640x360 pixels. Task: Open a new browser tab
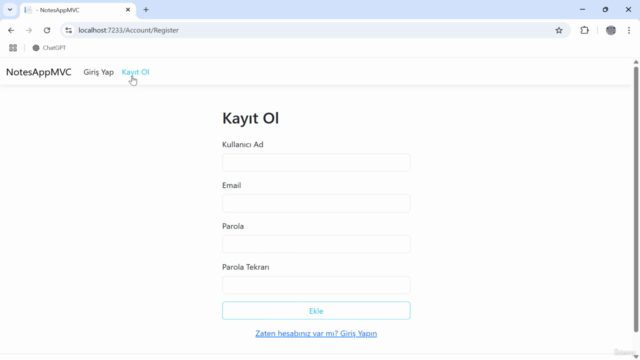[146, 10]
